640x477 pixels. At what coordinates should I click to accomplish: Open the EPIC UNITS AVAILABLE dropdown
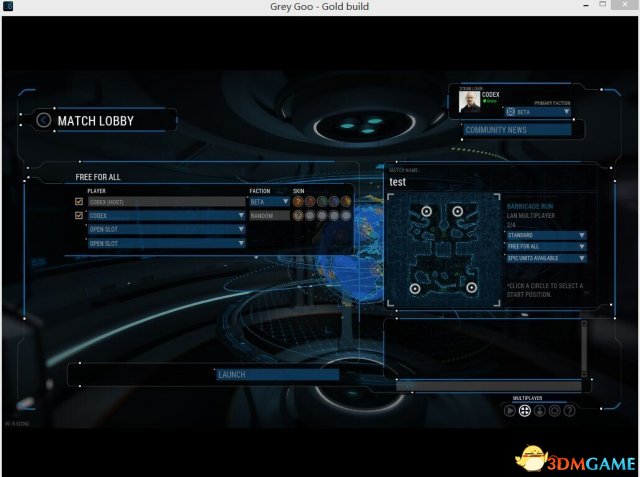point(546,258)
